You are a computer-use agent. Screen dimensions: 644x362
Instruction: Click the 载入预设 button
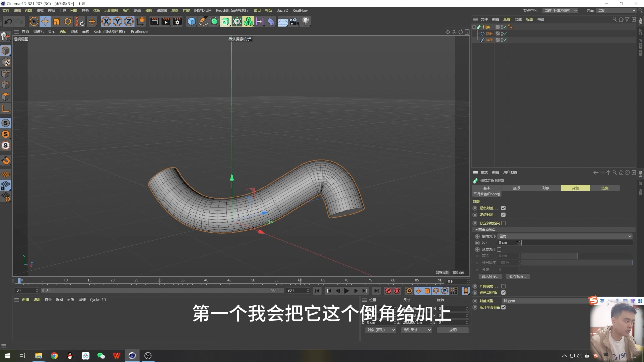pos(490,276)
